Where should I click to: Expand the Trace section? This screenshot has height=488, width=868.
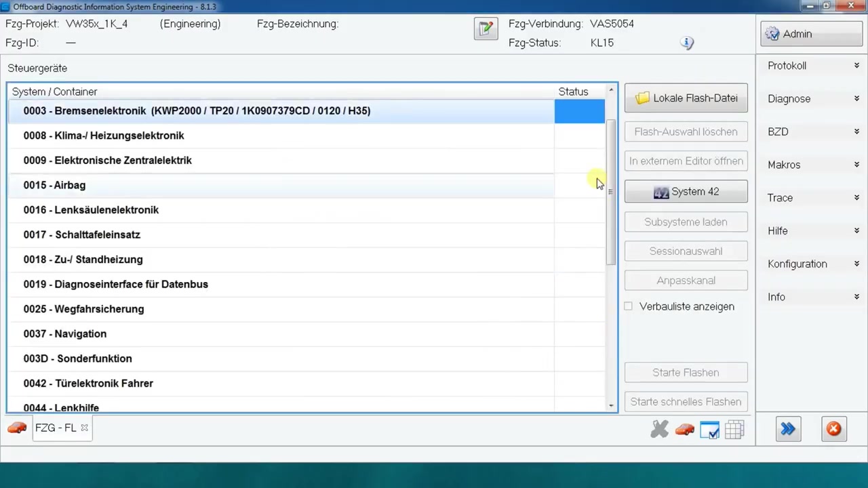[812, 198]
